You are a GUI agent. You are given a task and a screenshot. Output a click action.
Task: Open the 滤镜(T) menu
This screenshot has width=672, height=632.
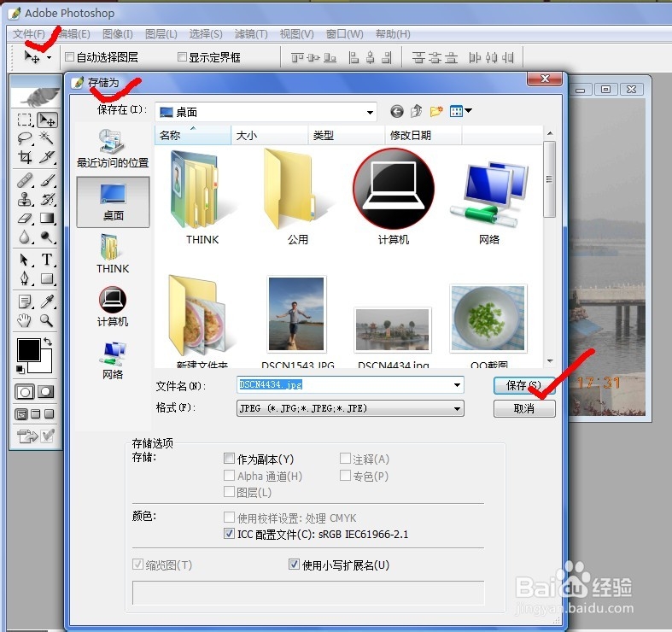tap(251, 34)
